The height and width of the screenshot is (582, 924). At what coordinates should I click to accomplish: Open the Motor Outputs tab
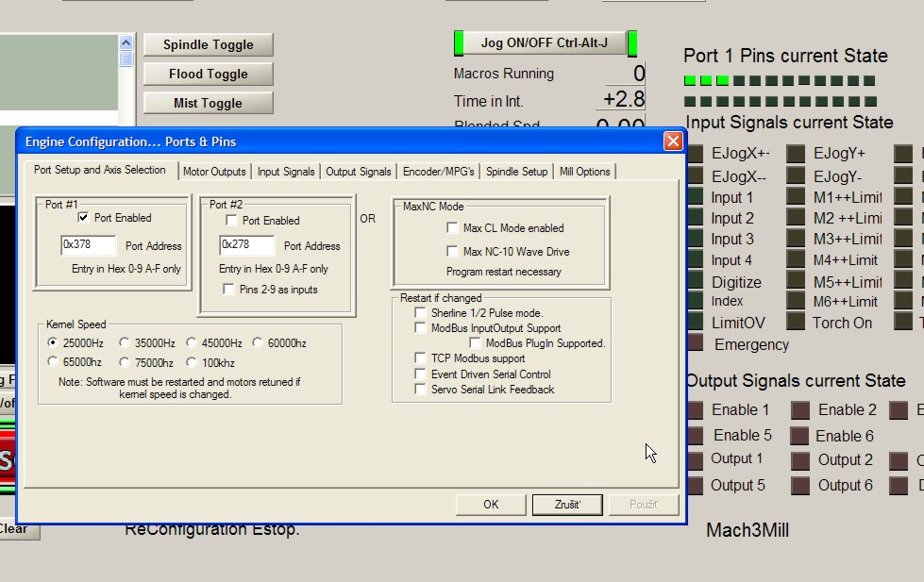214,172
